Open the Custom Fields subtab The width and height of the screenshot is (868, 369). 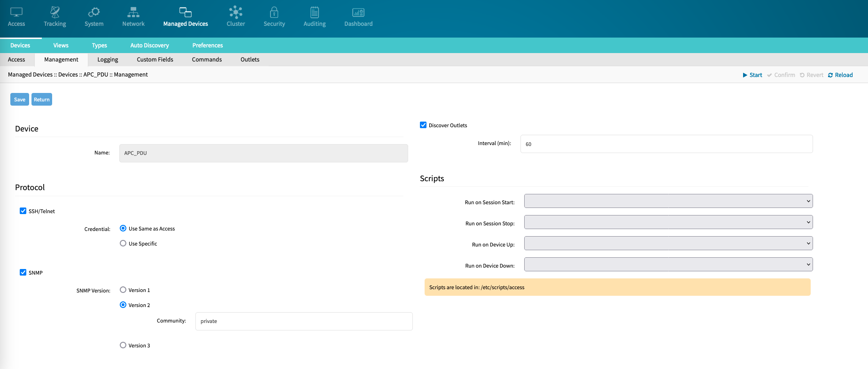pos(155,60)
